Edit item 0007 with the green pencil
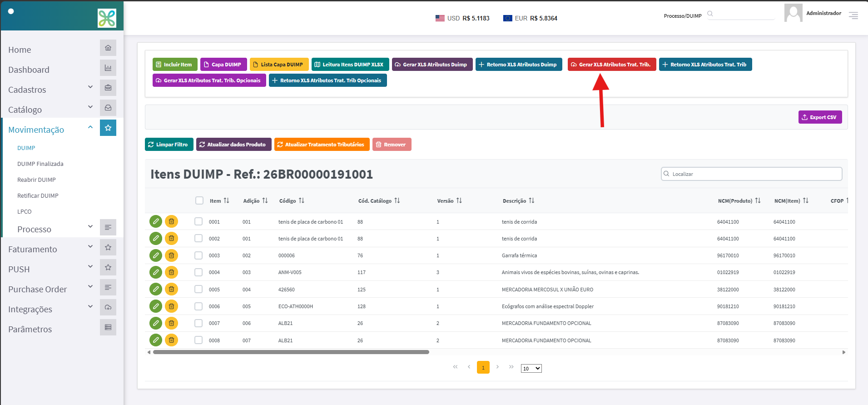The image size is (868, 405). [156, 323]
